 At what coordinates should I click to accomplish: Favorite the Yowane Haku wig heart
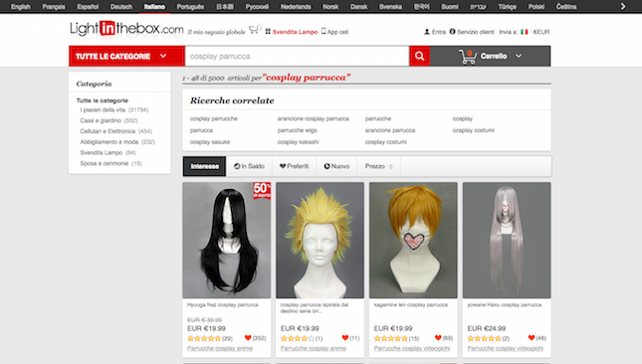(x=532, y=338)
